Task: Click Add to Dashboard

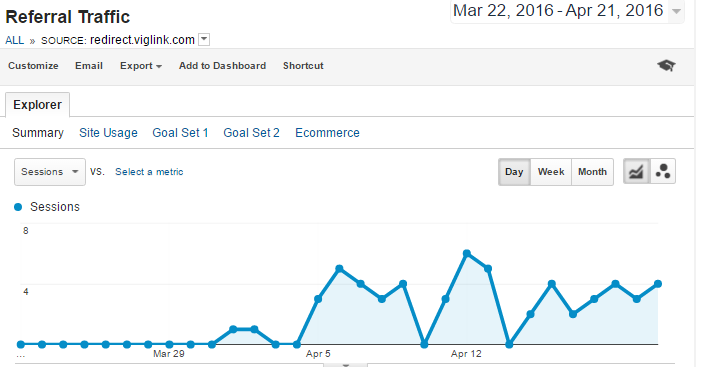Action: [x=223, y=66]
